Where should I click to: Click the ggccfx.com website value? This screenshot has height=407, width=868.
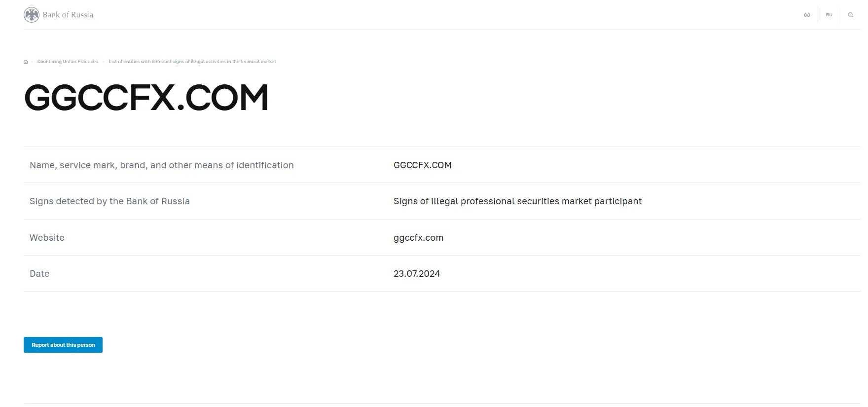[418, 238]
